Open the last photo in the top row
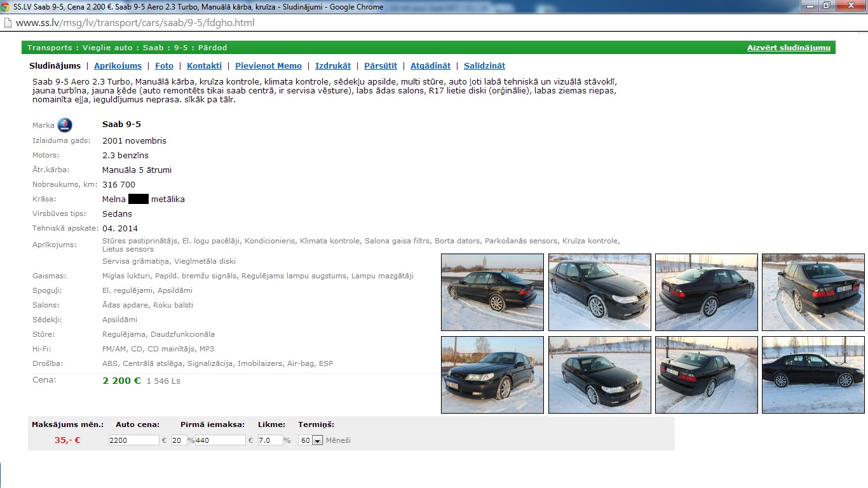This screenshot has width=868, height=488. [813, 292]
